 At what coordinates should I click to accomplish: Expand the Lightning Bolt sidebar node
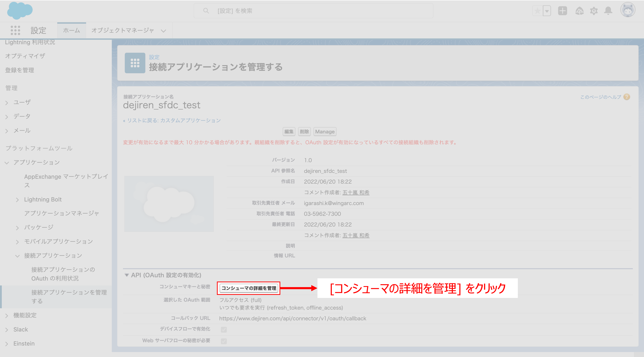tap(17, 200)
